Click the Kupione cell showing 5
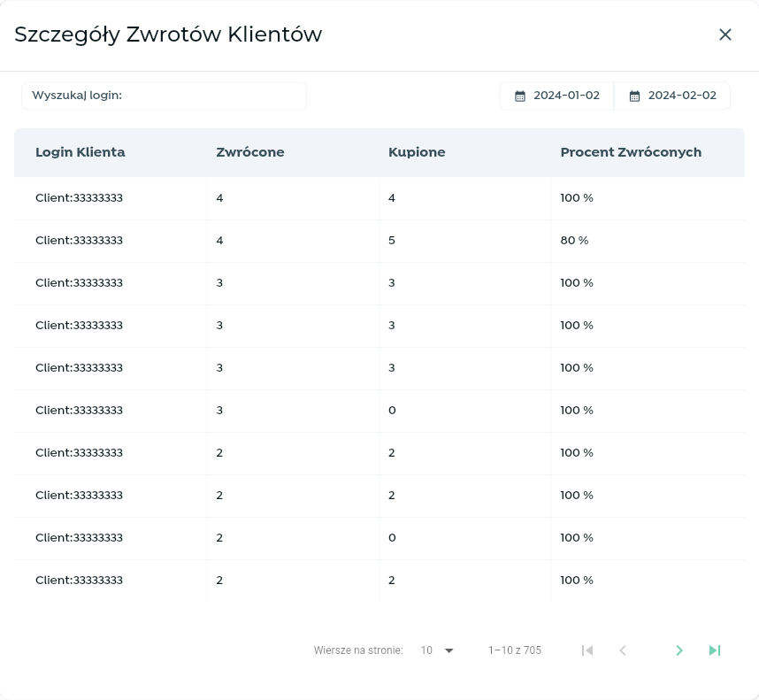Image resolution: width=759 pixels, height=700 pixels. tap(392, 241)
